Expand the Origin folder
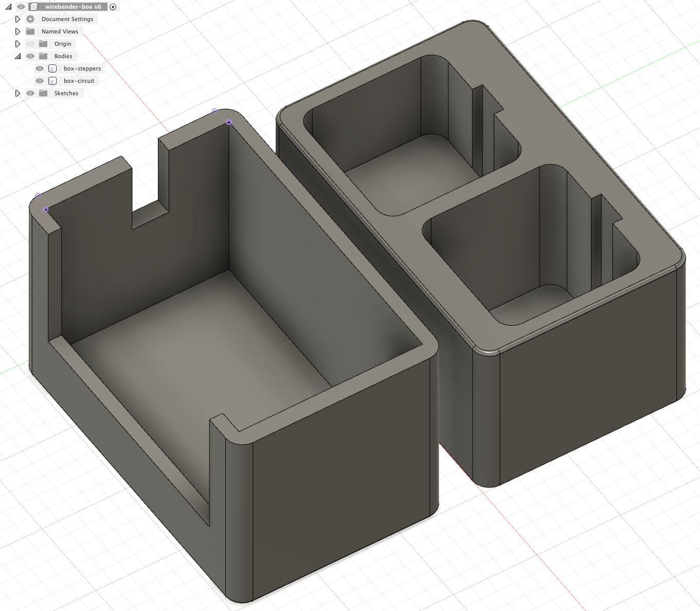The width and height of the screenshot is (700, 611). pos(17,44)
